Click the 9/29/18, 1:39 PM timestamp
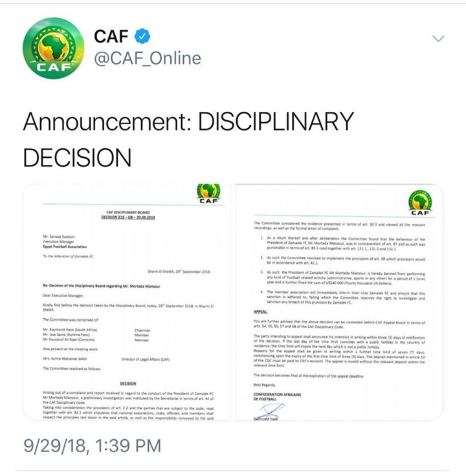Image resolution: width=466 pixels, height=476 pixels. [x=92, y=446]
